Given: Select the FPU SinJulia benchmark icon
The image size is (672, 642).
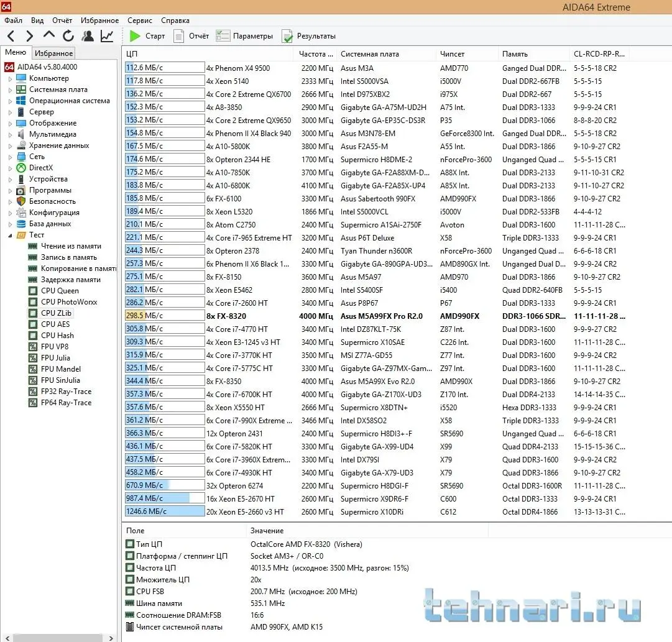Looking at the screenshot, I should click(x=32, y=380).
